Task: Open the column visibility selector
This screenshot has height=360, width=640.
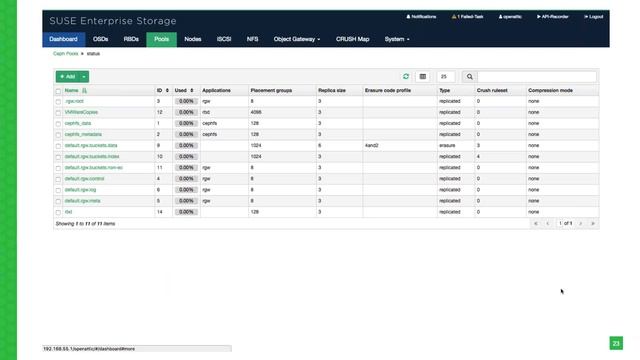Action: [x=423, y=76]
